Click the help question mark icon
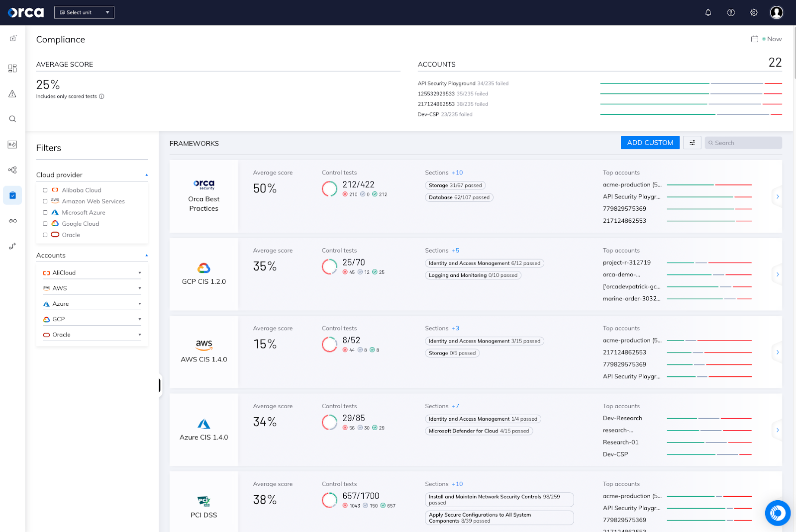796x532 pixels. point(731,12)
